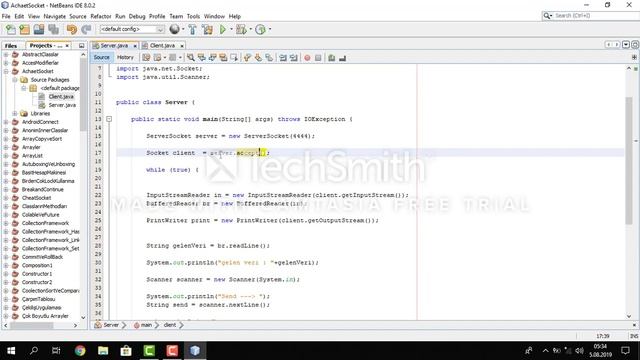This screenshot has width=640, height=360.
Task: Open the File menu
Action: click(6, 16)
